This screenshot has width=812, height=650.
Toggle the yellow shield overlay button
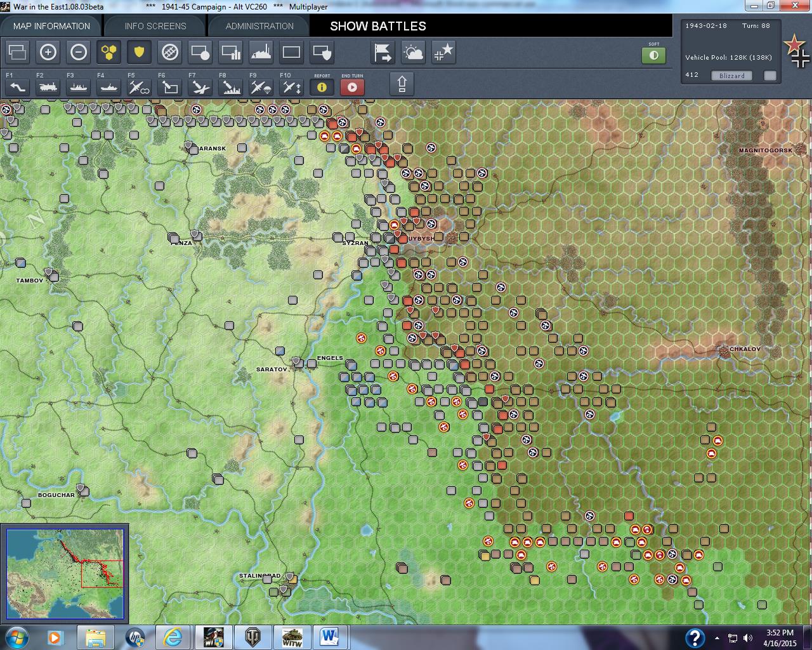click(140, 52)
